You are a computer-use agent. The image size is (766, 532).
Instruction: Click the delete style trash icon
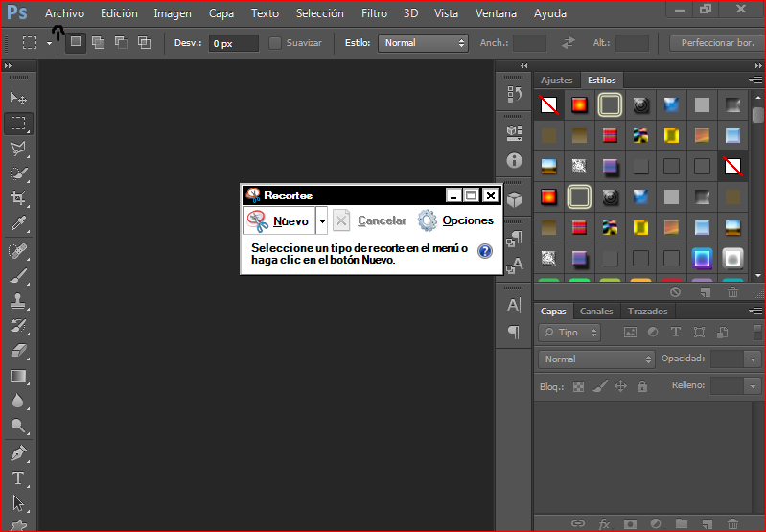(732, 292)
